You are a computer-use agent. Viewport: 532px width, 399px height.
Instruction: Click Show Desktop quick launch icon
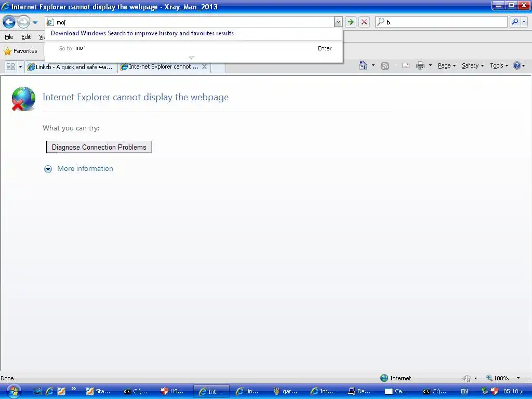click(x=37, y=391)
